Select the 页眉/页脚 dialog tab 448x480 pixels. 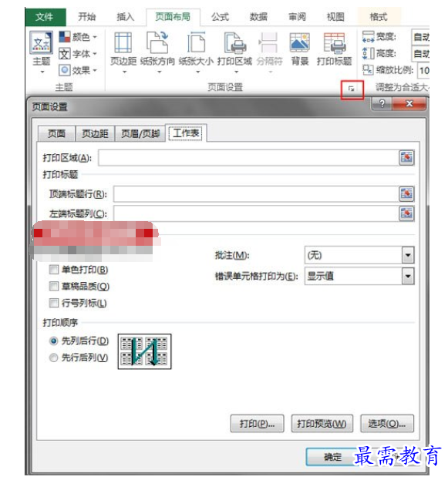point(140,133)
